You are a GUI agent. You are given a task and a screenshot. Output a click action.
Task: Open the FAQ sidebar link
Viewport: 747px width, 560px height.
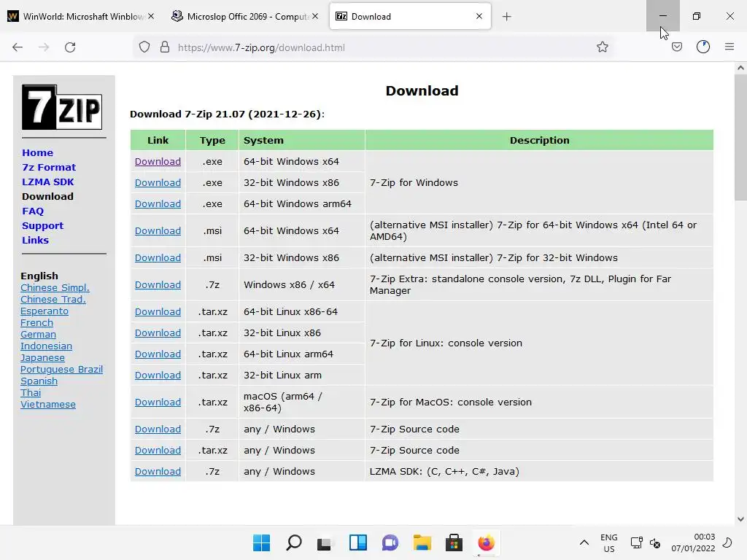pyautogui.click(x=33, y=211)
